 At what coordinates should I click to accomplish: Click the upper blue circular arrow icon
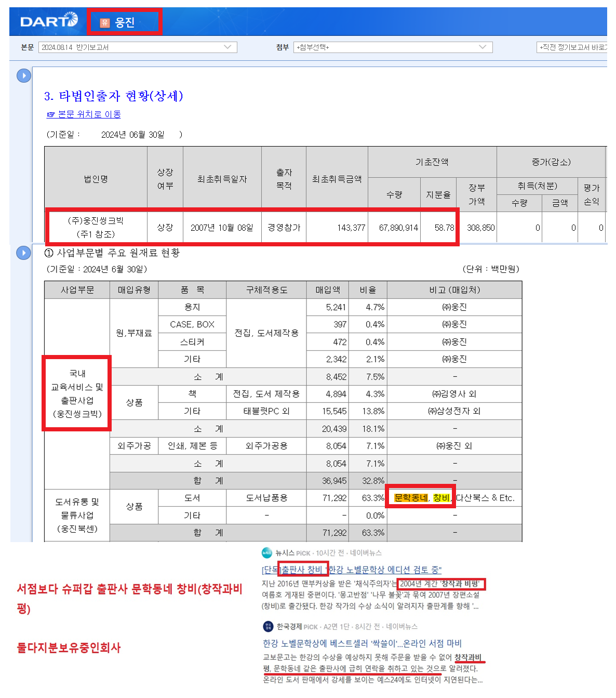[x=24, y=76]
